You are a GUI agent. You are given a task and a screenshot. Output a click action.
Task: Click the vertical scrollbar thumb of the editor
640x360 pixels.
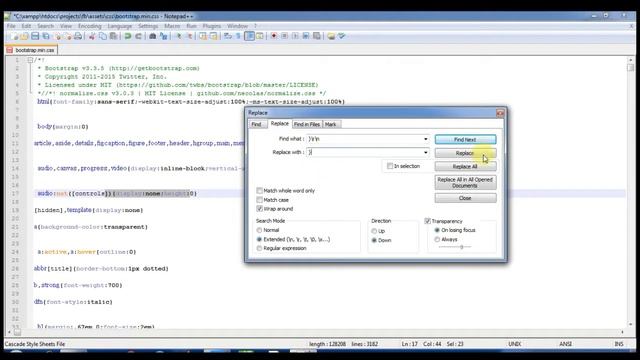pyautogui.click(x=631, y=68)
